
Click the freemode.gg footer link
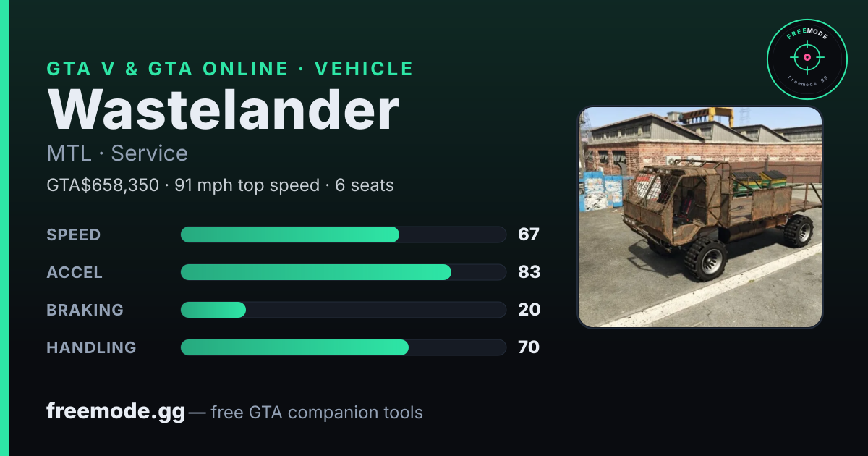(116, 412)
